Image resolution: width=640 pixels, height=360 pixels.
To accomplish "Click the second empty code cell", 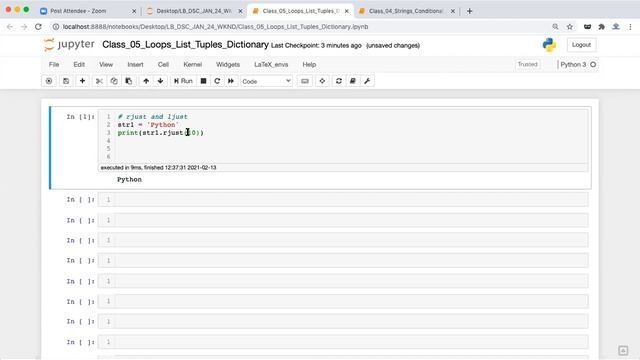I will [x=343, y=220].
